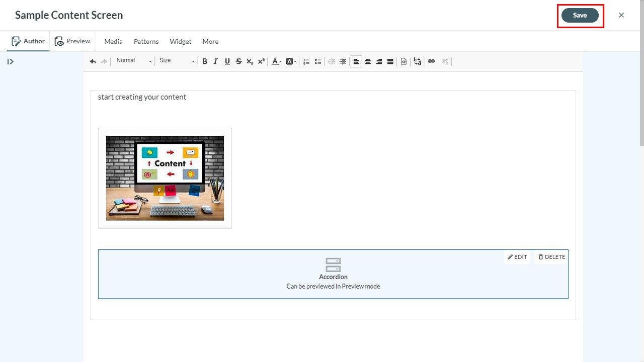Toggle underline text formatting
This screenshot has width=644, height=362.
click(x=227, y=61)
